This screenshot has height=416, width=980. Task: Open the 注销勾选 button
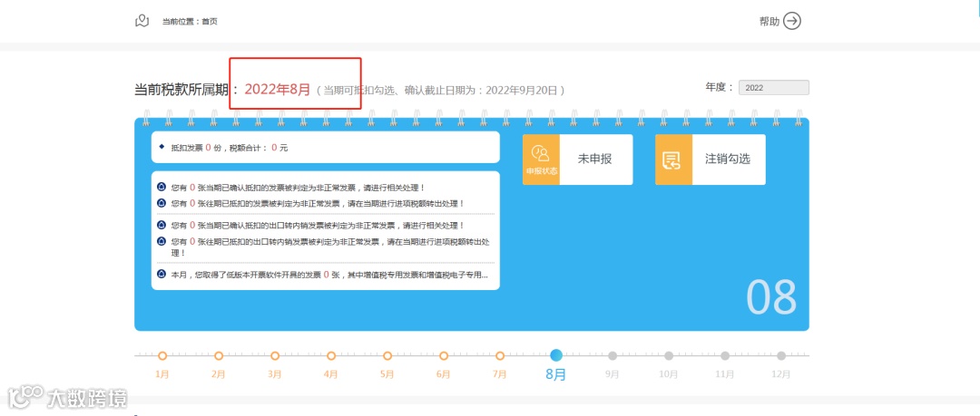tap(728, 160)
